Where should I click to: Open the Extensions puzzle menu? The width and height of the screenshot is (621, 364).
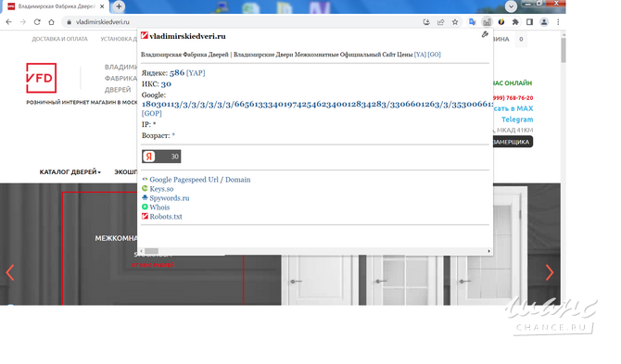(x=515, y=22)
